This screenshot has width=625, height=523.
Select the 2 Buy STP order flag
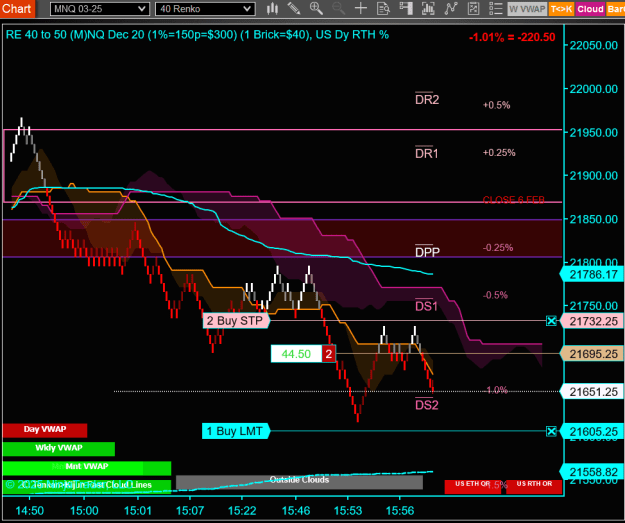tap(236, 320)
